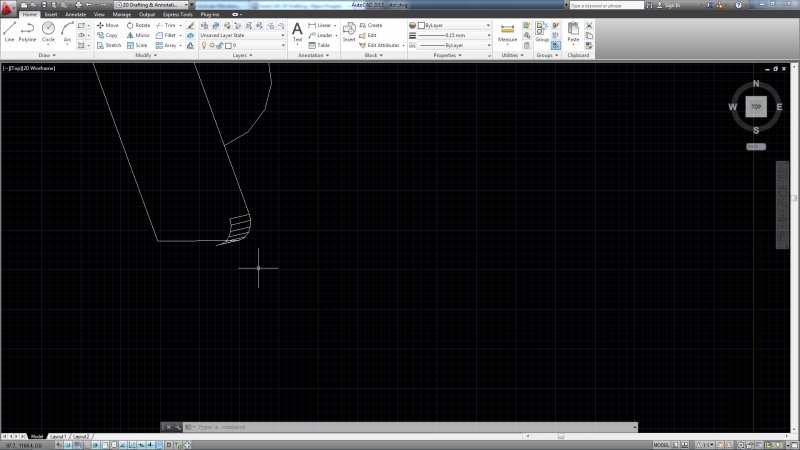Toggle the MODEL space button in status bar
The height and width of the screenshot is (450, 800).
[661, 444]
